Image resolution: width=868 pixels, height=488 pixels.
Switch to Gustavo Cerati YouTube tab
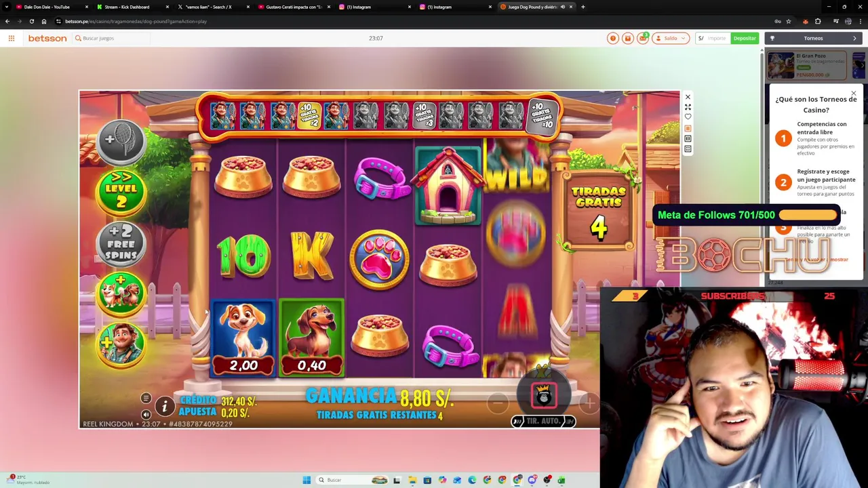[x=294, y=7]
